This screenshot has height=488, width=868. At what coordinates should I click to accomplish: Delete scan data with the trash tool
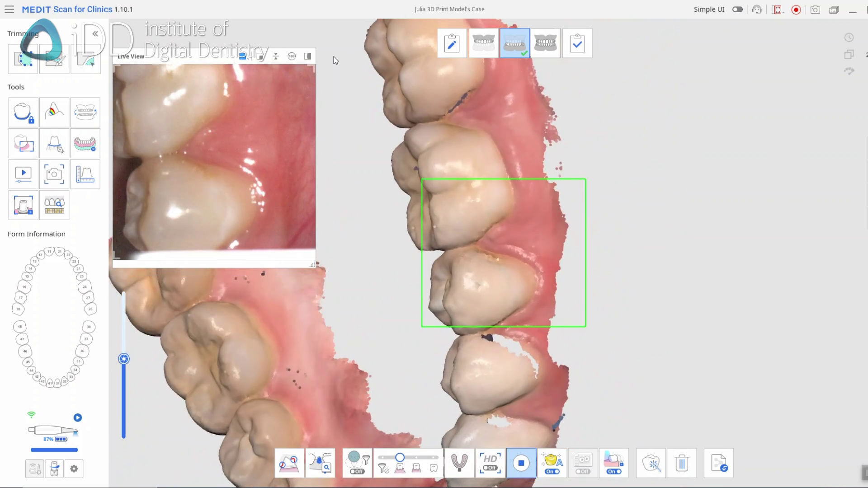(x=682, y=463)
